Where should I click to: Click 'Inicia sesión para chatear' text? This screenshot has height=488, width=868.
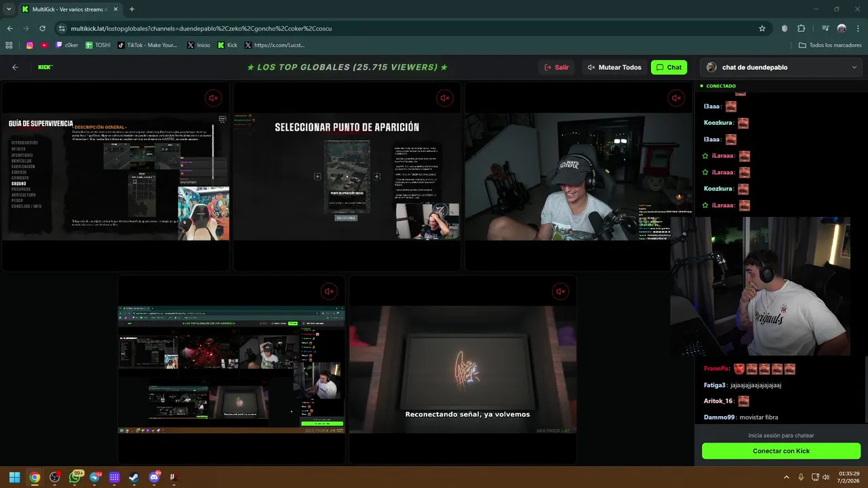[x=781, y=436]
